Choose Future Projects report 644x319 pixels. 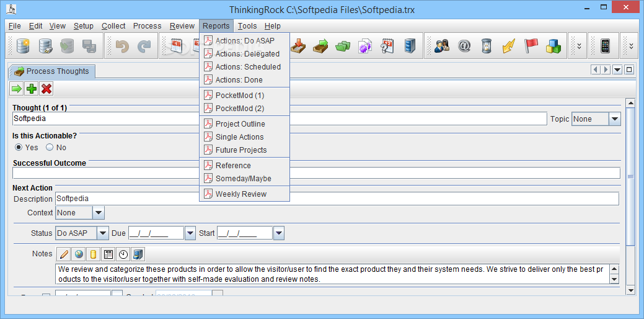click(x=244, y=150)
